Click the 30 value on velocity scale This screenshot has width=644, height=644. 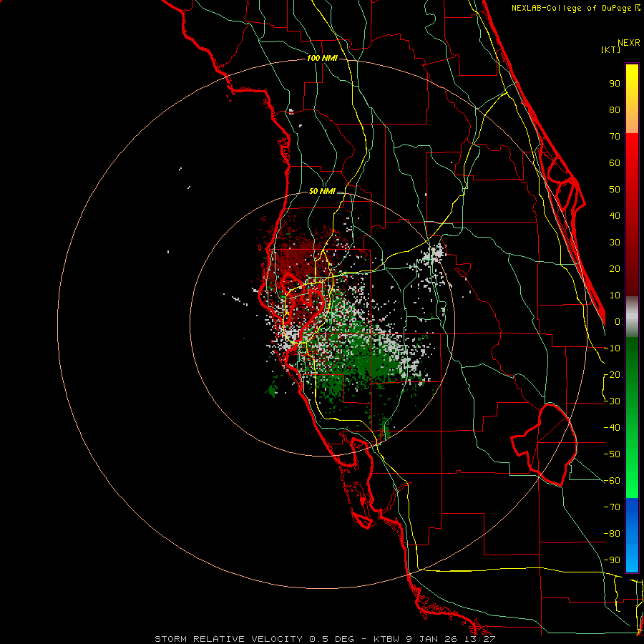pos(615,243)
